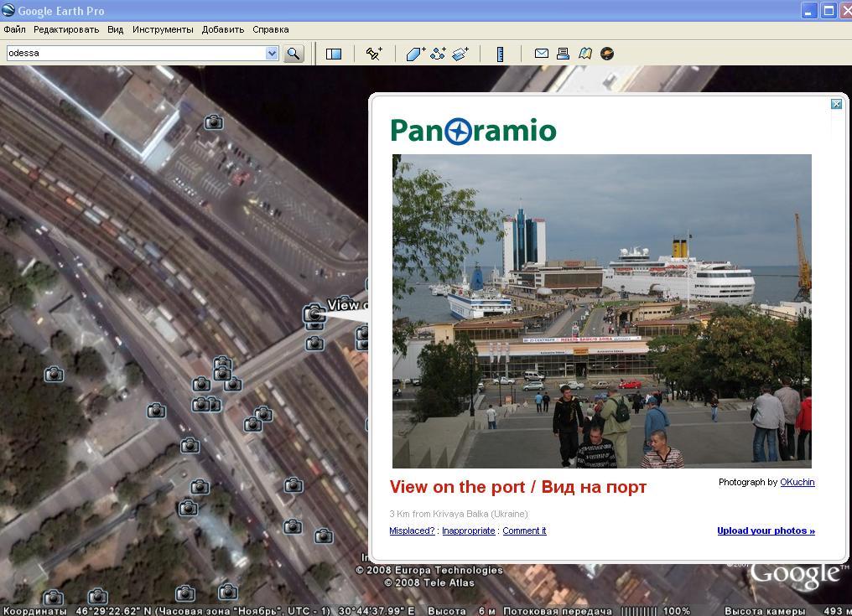Click the Email envelope icon
This screenshot has height=616, width=852.
coord(542,54)
